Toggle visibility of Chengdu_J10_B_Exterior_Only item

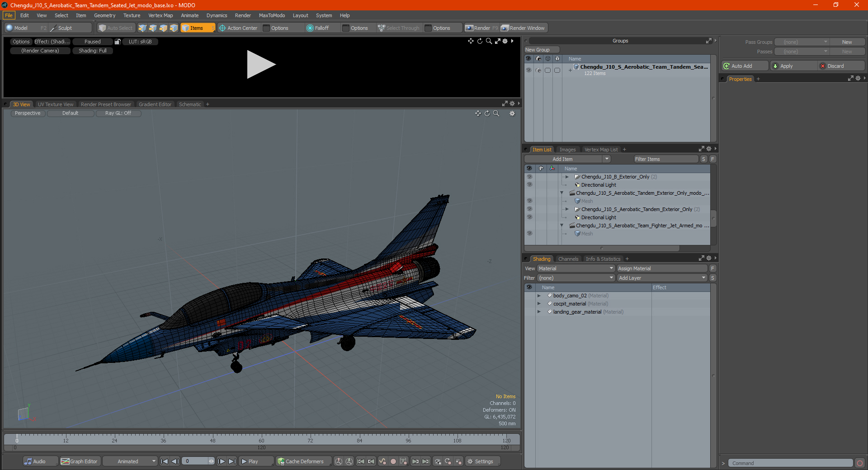point(529,177)
